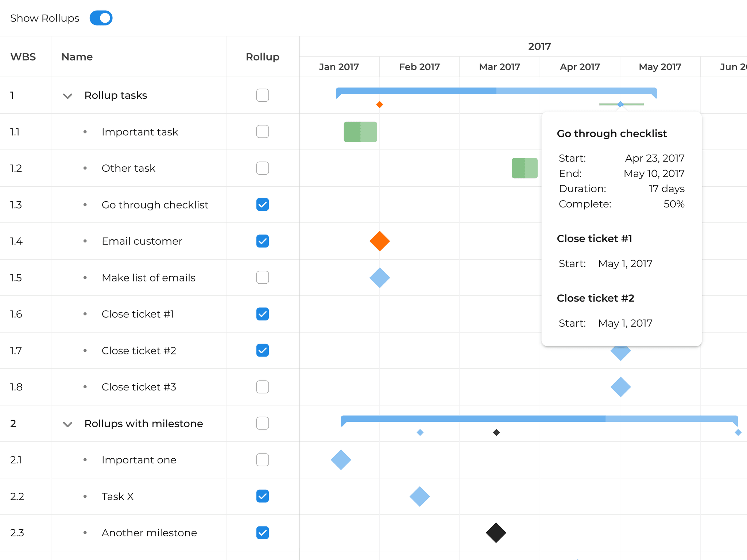Click the green Important task progress bar
Screen dimensions: 747x560
coord(360,132)
